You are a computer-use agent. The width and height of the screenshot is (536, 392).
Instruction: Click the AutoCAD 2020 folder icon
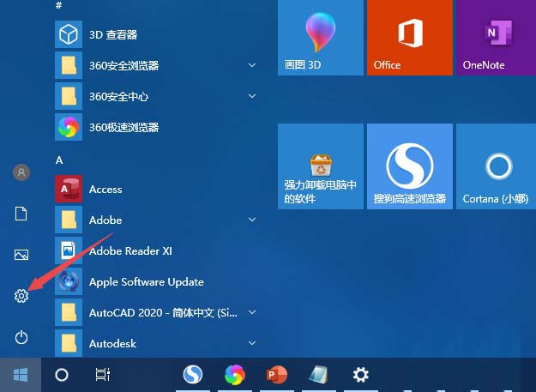coord(69,312)
